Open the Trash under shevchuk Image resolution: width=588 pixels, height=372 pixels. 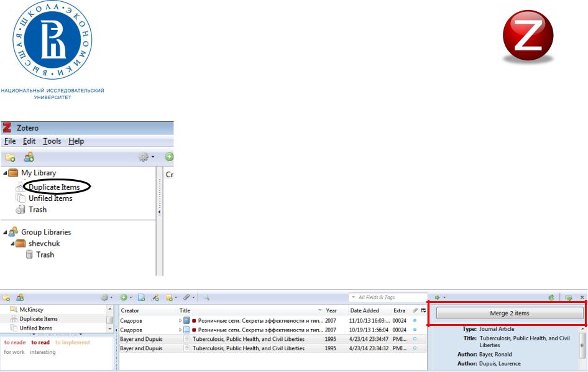pos(45,255)
